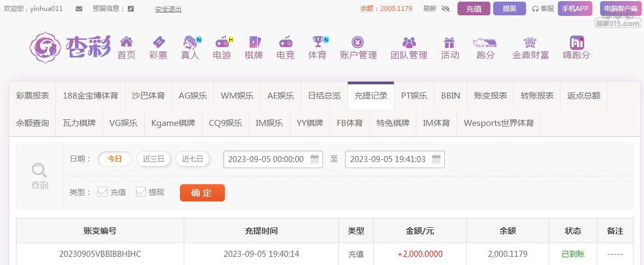Image resolution: width=644 pixels, height=265 pixels.
Task: Switch to CQ9娱乐 tab
Action: (225, 123)
